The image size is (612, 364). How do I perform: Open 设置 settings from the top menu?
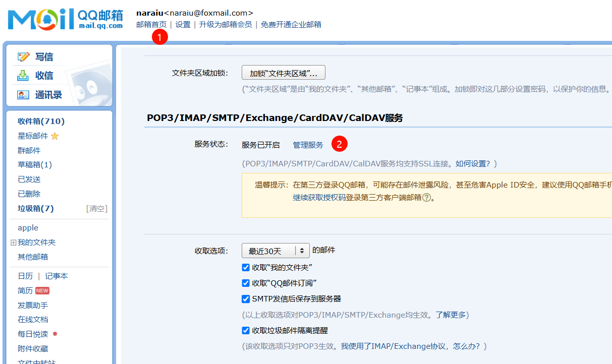coord(183,24)
